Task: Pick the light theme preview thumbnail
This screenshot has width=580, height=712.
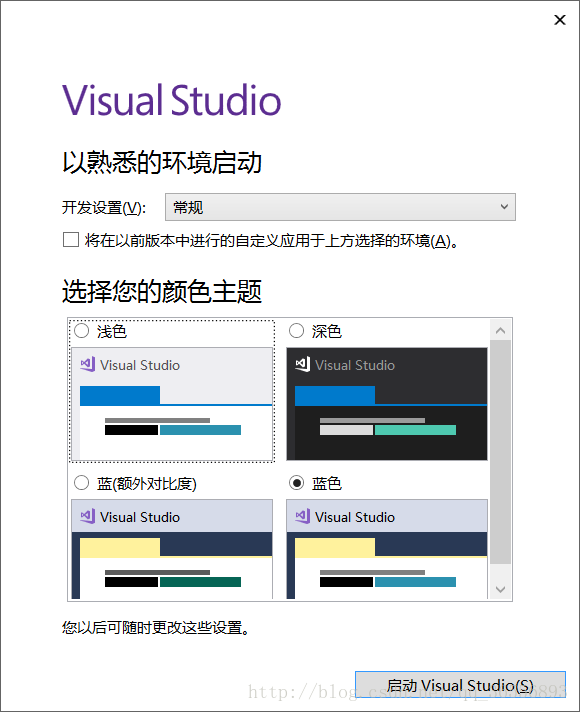Action: coord(172,404)
